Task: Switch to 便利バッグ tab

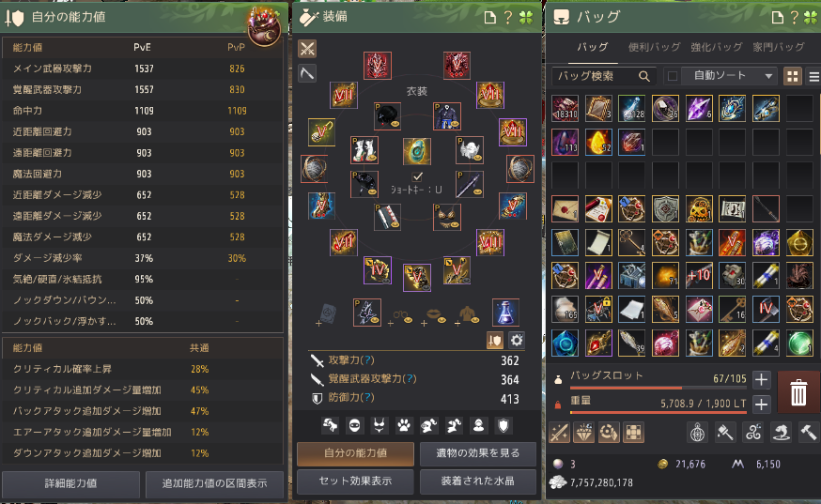Action: pos(654,47)
